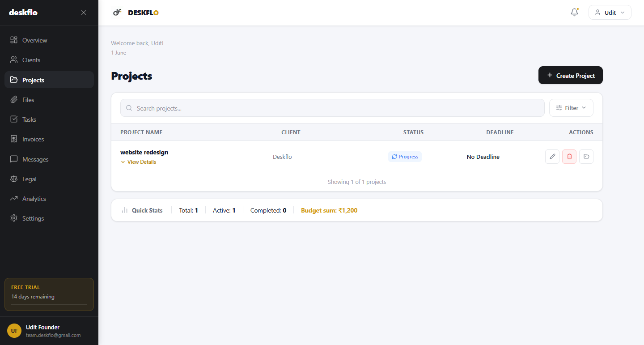The image size is (644, 345).
Task: Focus the Search projects input field
Action: 332,108
